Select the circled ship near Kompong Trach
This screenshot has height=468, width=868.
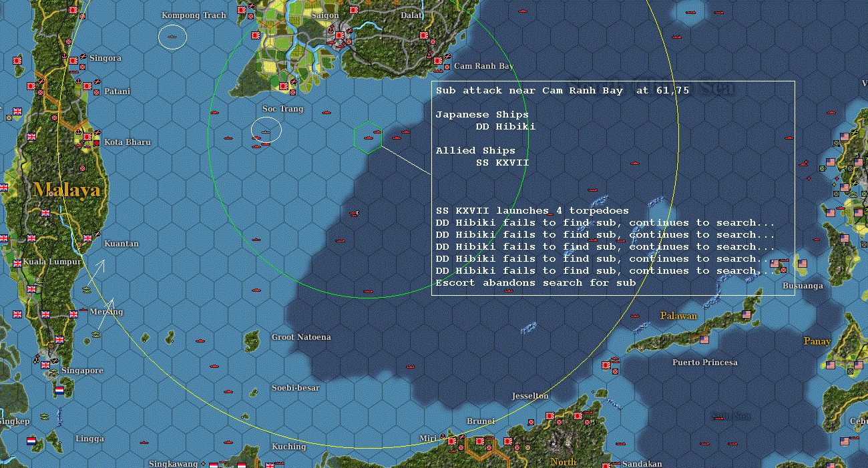pyautogui.click(x=172, y=36)
